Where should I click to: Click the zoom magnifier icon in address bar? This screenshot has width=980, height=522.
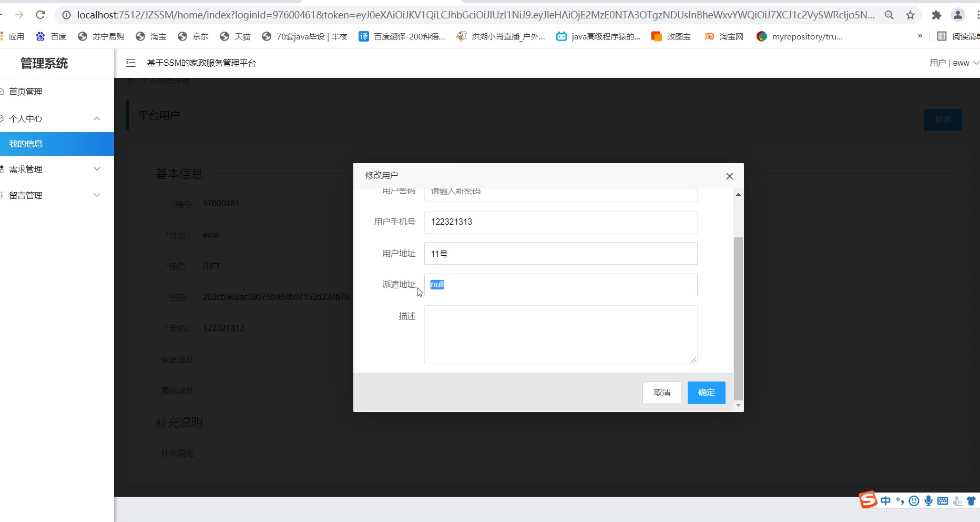tap(889, 15)
